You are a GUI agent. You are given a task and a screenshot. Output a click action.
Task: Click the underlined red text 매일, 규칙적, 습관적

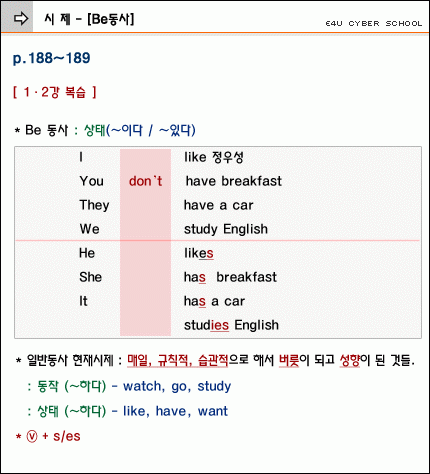click(178, 360)
